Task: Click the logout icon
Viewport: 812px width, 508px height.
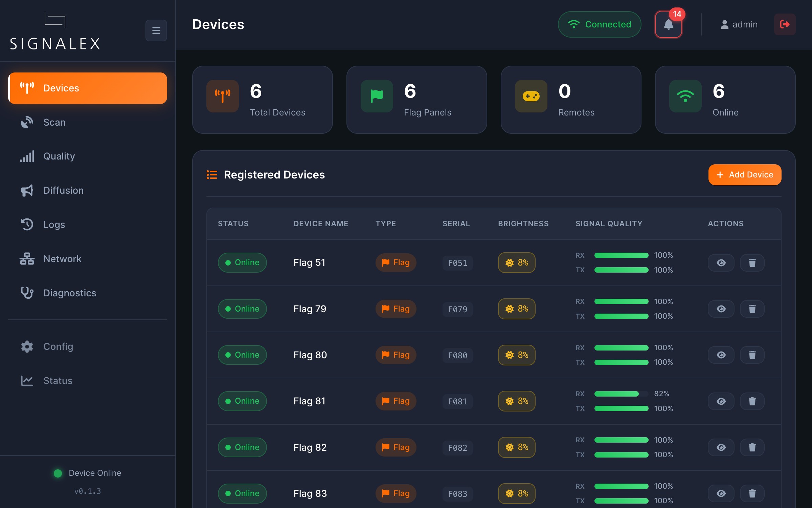Action: coord(785,24)
